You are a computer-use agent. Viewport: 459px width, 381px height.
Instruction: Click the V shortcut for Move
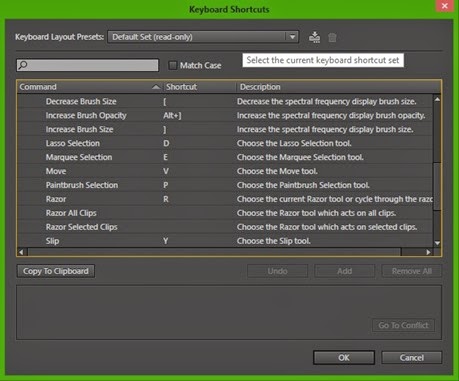[x=166, y=171]
